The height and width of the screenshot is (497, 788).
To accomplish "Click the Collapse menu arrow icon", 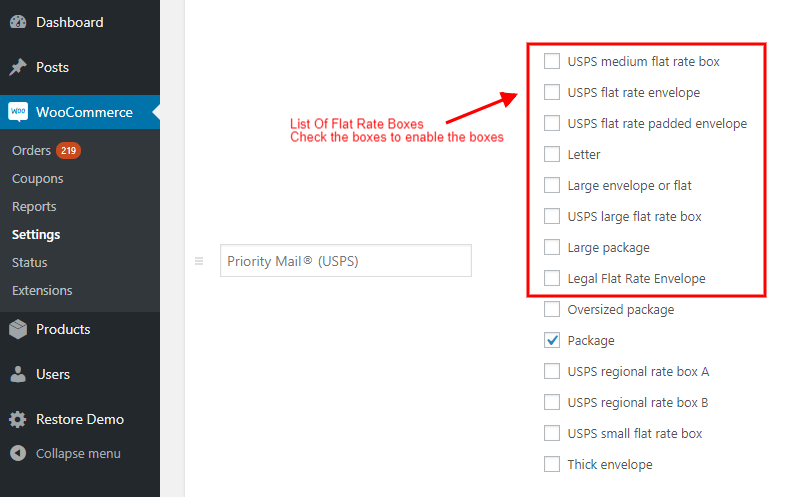I will 18,453.
